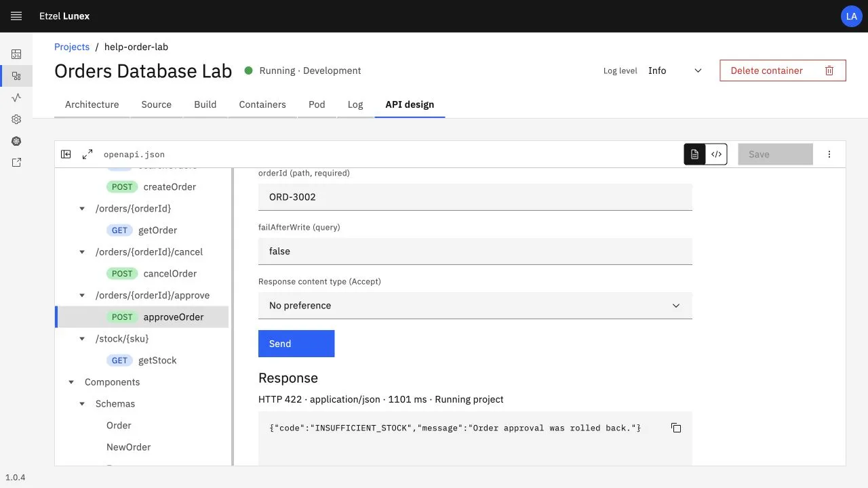
Task: Copy the response body to clipboard
Action: click(676, 428)
